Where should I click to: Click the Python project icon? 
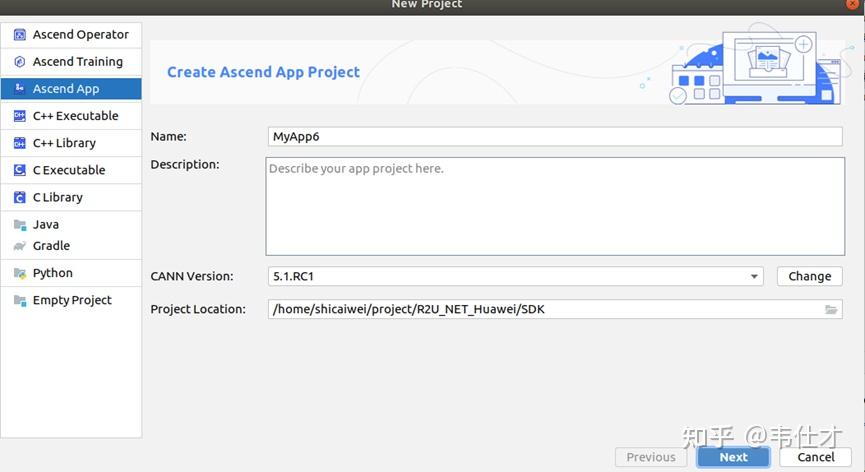19,273
